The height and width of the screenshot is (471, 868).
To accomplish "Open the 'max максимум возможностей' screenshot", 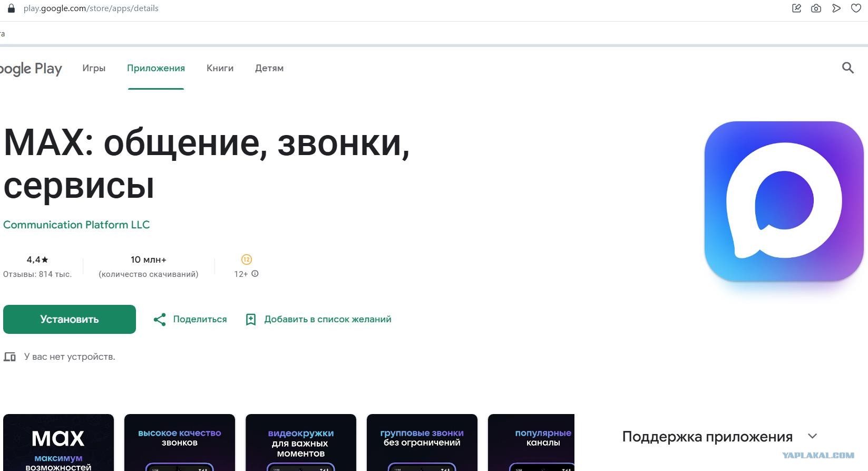I will (58, 443).
